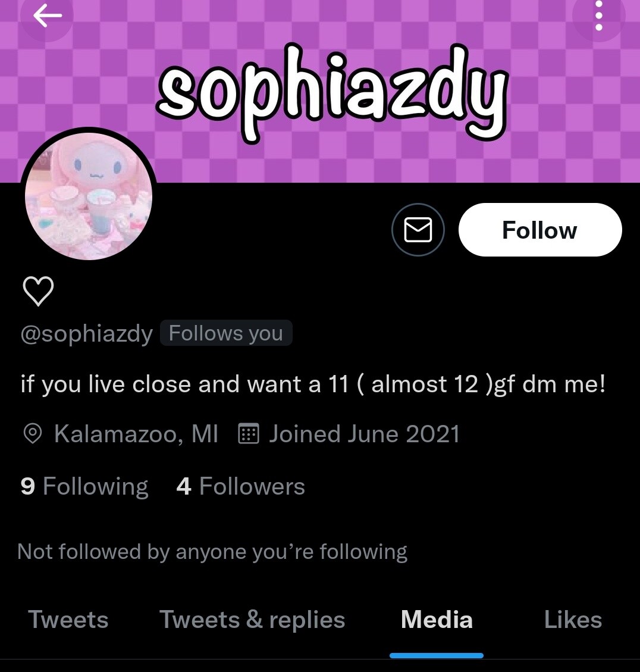Open the Likes tab

[573, 620]
